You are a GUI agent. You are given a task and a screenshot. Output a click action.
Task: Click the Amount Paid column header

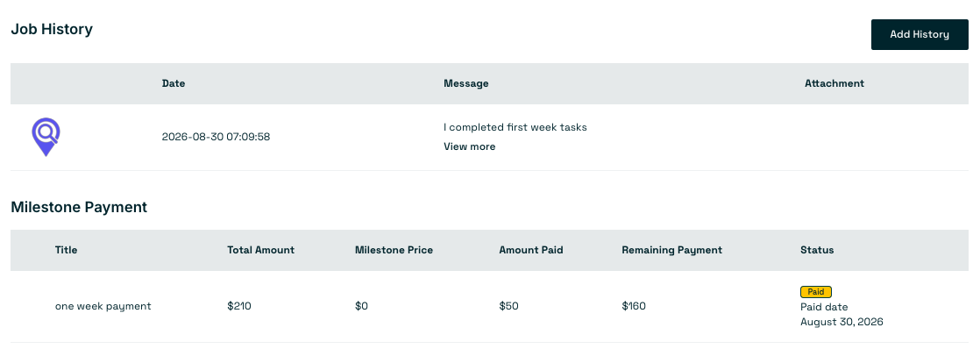tap(530, 250)
